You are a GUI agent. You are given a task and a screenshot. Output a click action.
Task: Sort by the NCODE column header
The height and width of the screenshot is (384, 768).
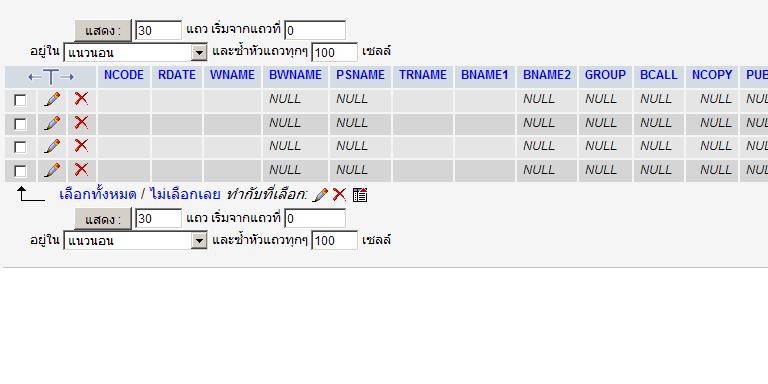coord(124,75)
